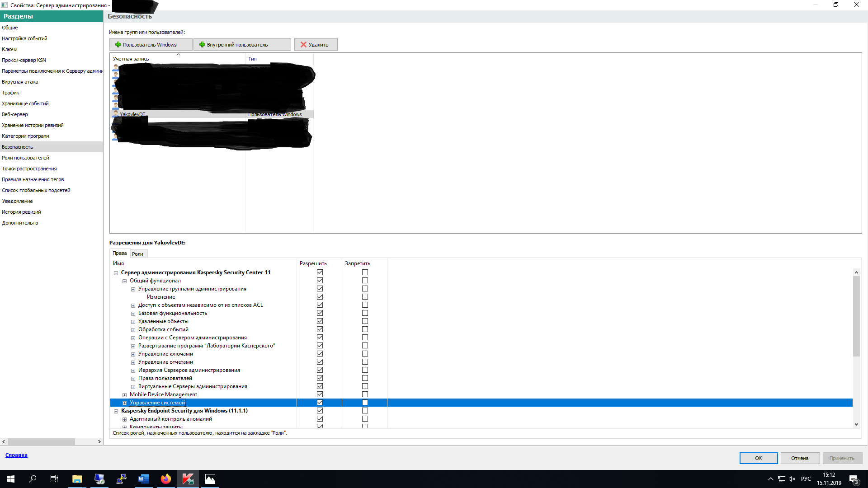
Task: Open File Explorer in taskbar
Action: [x=77, y=479]
